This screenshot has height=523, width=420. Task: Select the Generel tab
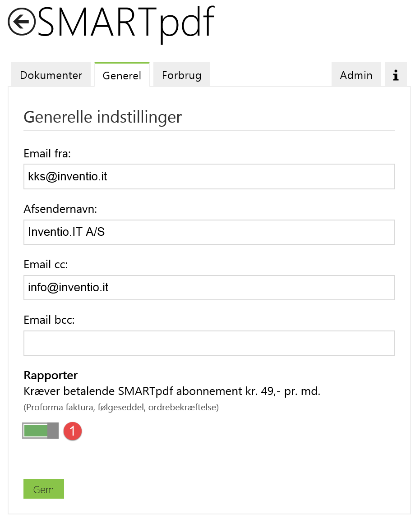[122, 75]
